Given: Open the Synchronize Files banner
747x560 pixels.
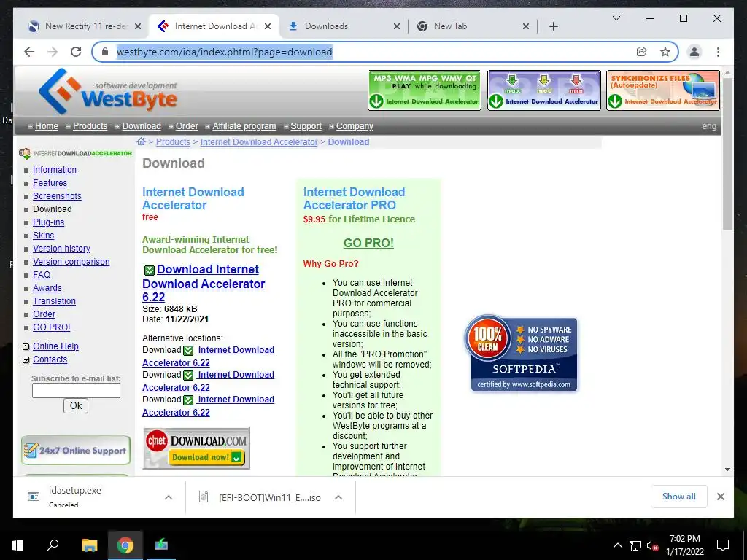Looking at the screenshot, I should tap(662, 90).
